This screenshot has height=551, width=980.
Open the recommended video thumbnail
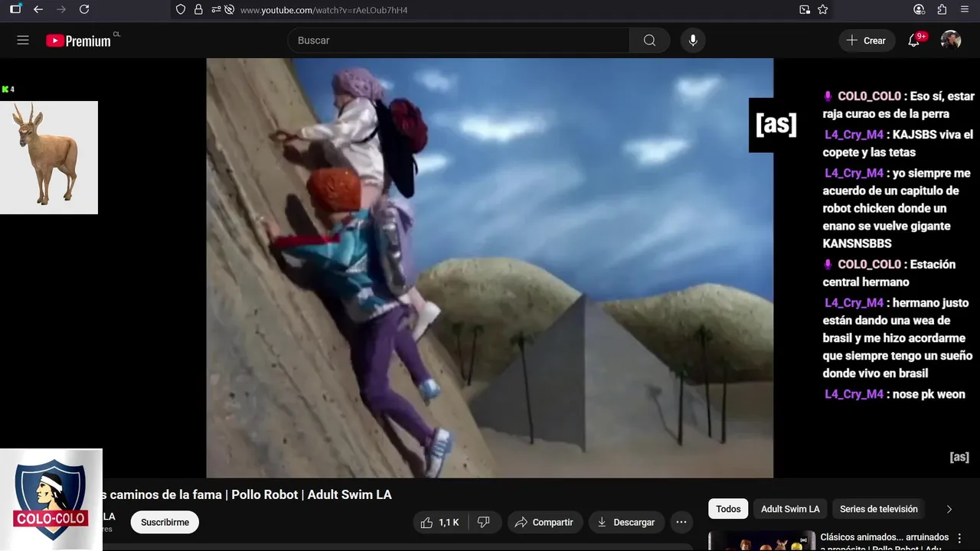click(762, 540)
